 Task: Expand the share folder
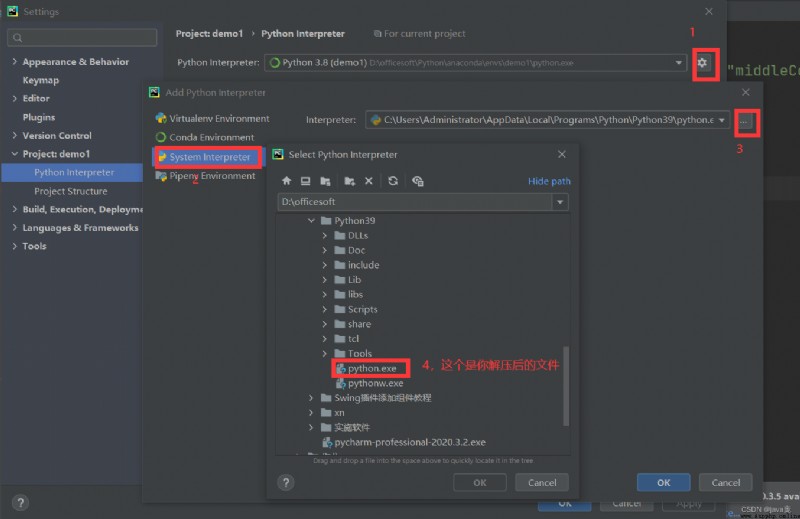[x=324, y=325]
